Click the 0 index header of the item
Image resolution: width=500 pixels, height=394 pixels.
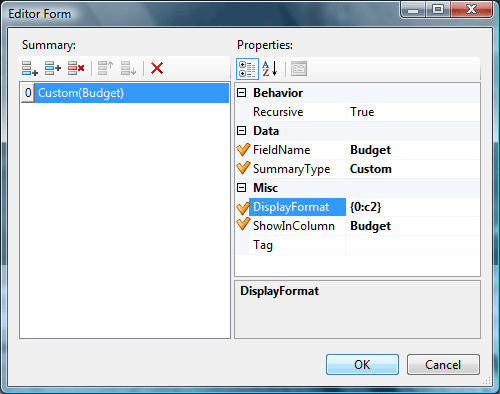pos(28,93)
